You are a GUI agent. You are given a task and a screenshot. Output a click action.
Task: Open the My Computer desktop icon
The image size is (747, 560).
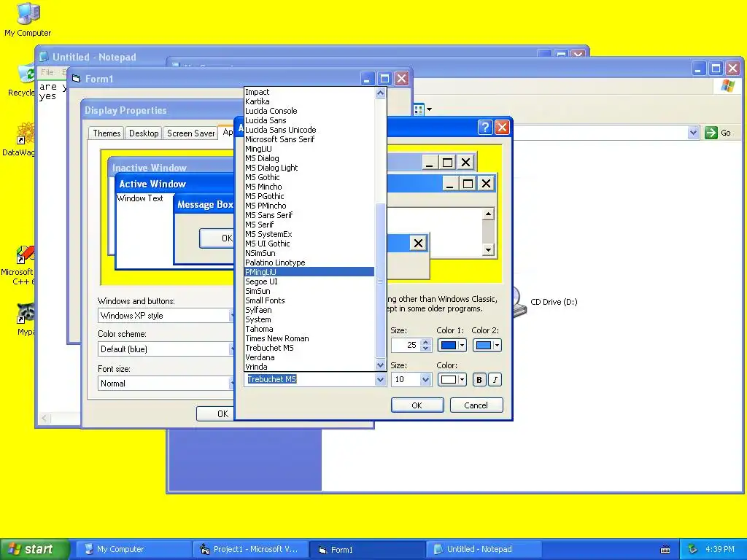click(28, 19)
